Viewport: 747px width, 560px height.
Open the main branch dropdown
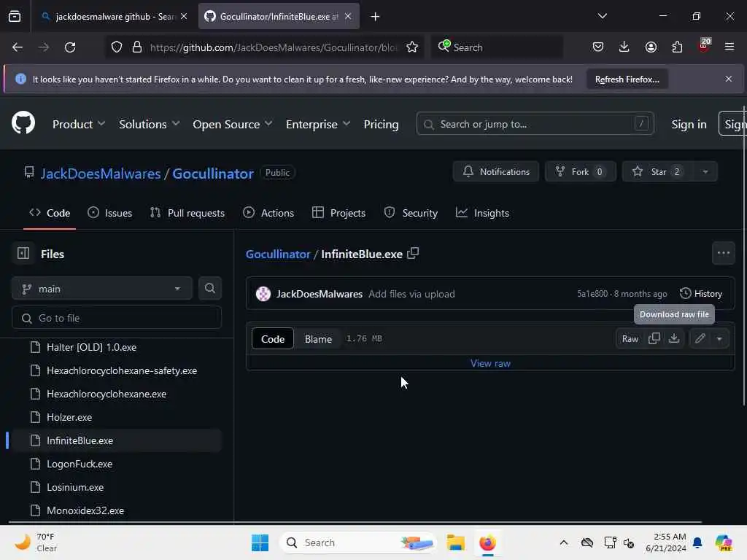pos(101,289)
